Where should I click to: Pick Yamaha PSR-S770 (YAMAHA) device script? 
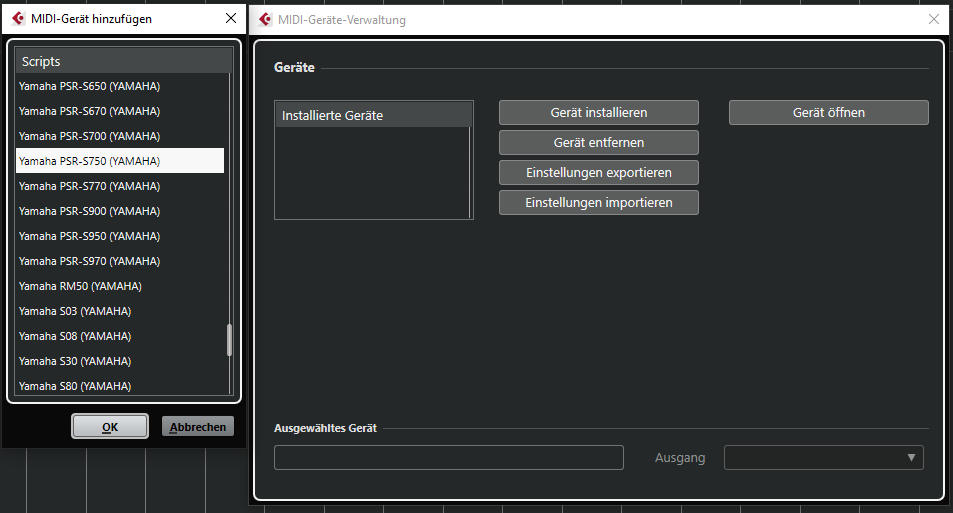120,186
